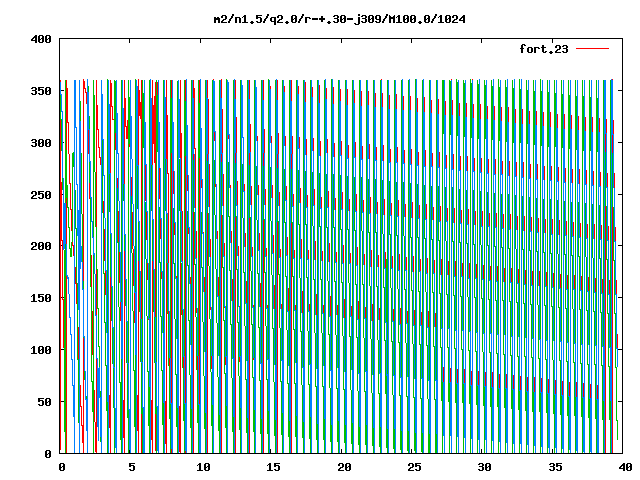Click the y-axis label 400
Screen dimensions: 640x480
coord(41,39)
